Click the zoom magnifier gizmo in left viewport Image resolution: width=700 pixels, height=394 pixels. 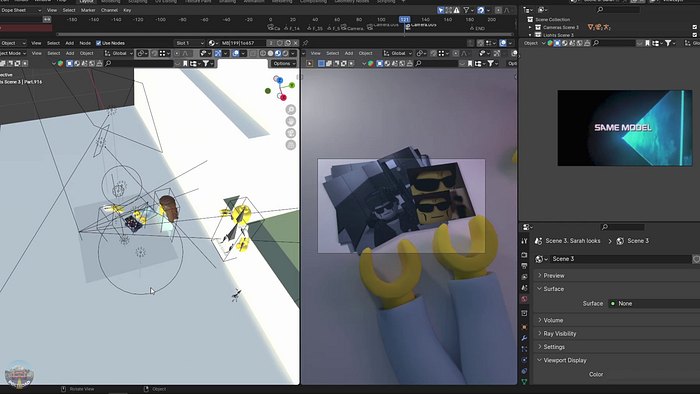pos(291,109)
